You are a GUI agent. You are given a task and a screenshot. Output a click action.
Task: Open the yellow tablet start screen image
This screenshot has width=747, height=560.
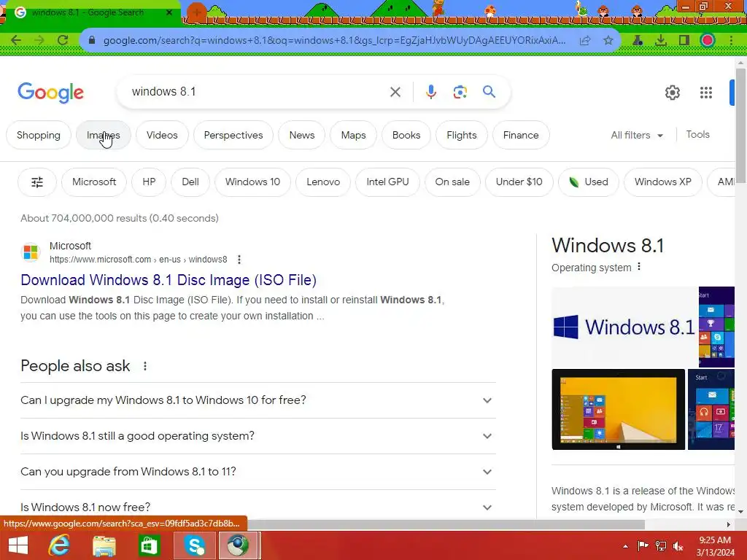coord(619,409)
